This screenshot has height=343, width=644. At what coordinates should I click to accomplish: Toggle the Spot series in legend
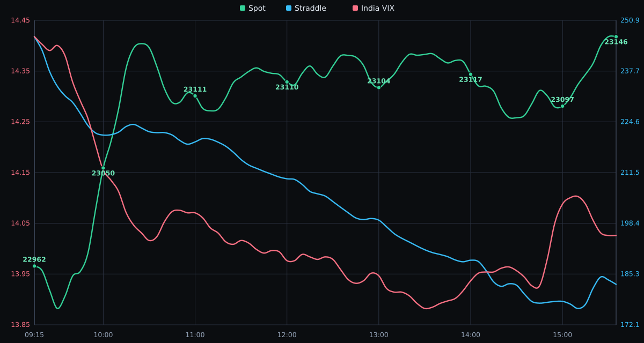pos(253,8)
